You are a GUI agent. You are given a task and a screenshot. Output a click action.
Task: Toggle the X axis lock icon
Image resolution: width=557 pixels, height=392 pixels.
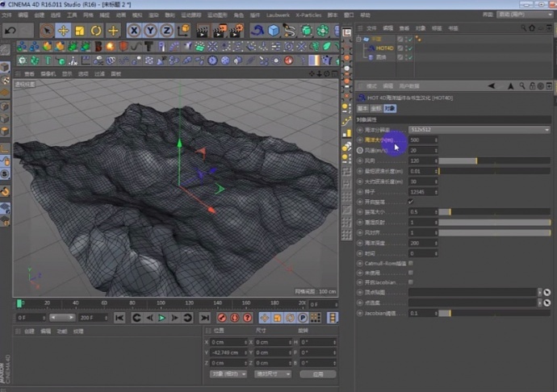pos(134,31)
